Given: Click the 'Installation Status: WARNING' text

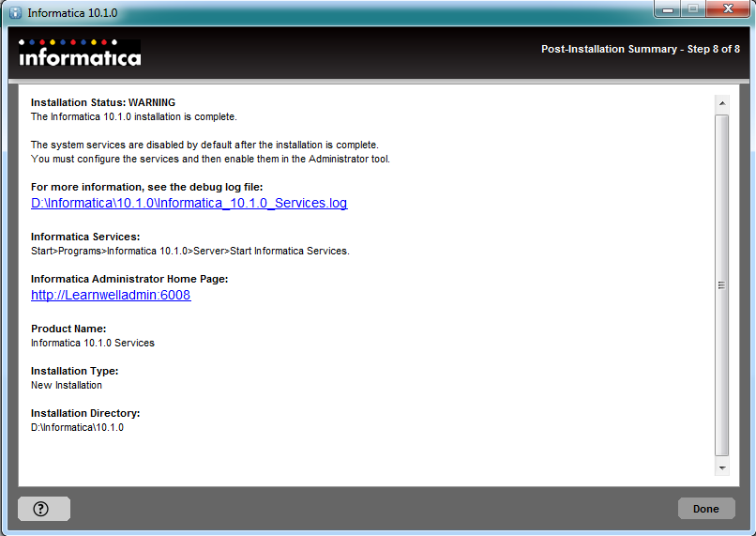Looking at the screenshot, I should (x=103, y=102).
